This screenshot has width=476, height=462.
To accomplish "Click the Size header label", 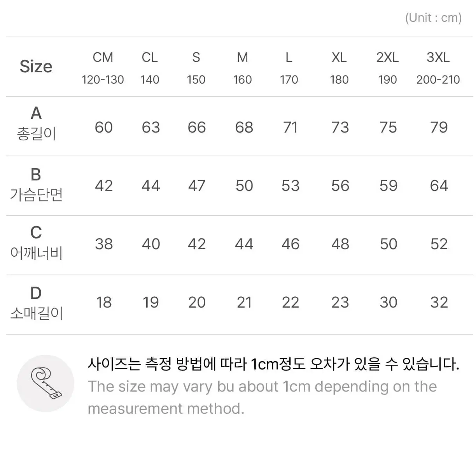I will [x=36, y=66].
